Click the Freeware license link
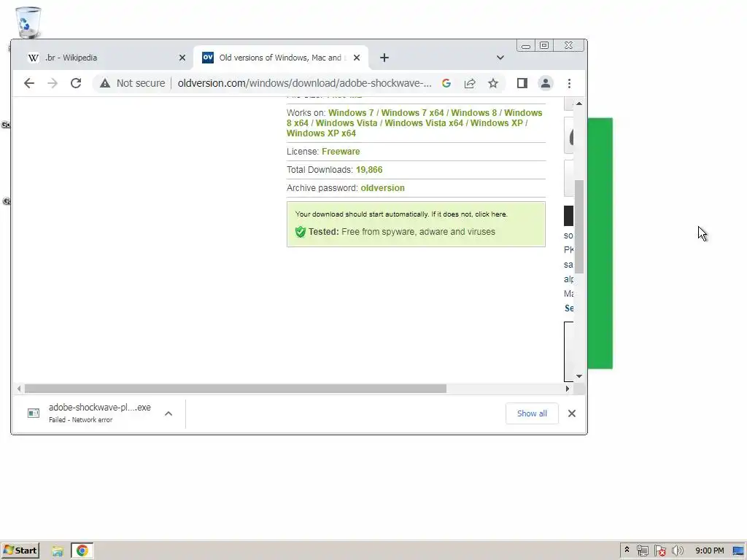The width and height of the screenshot is (747, 560). (341, 152)
